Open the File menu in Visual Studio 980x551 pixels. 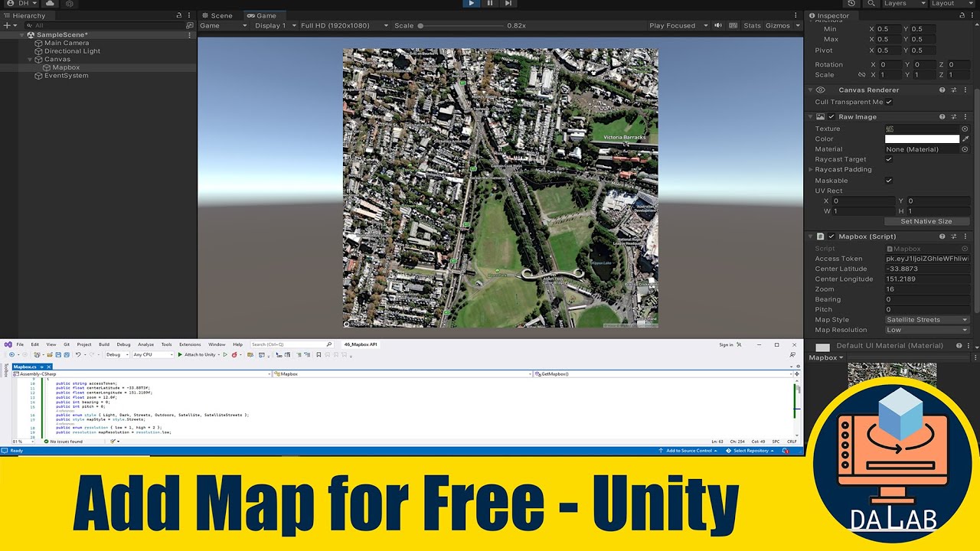coord(20,344)
